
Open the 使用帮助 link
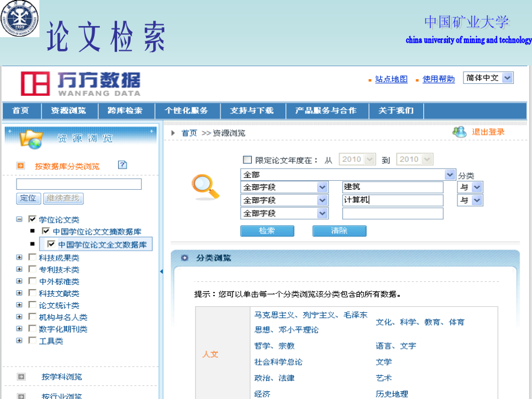click(439, 79)
